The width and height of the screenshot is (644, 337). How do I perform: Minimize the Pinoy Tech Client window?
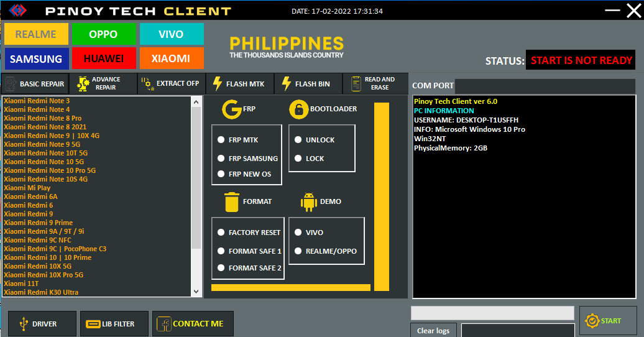point(612,11)
